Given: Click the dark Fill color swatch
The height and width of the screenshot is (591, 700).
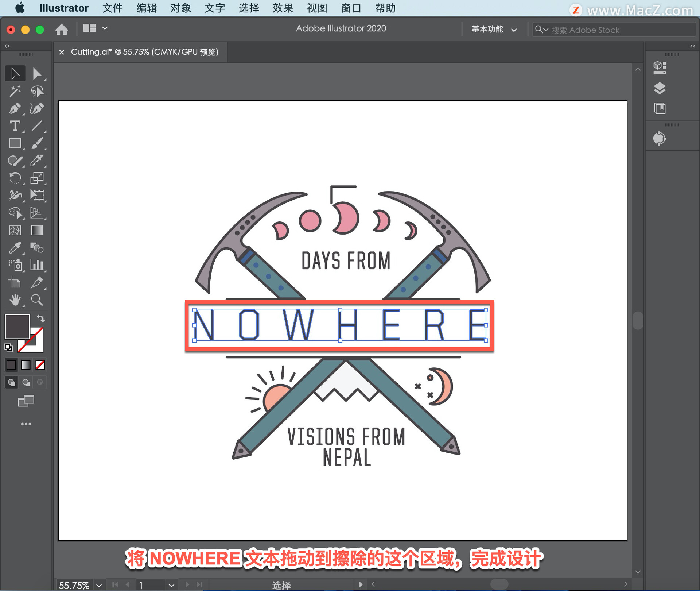Looking at the screenshot, I should point(17,326).
